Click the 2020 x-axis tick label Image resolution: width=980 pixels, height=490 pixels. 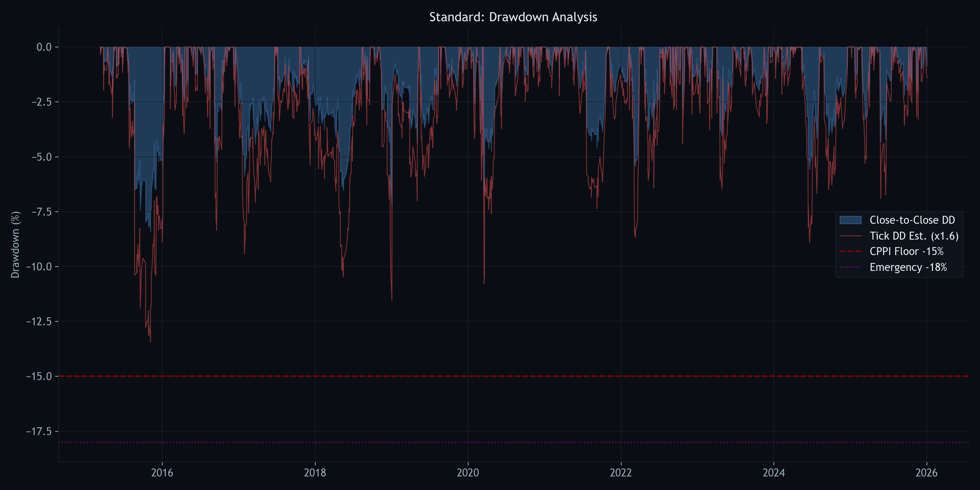(x=468, y=473)
